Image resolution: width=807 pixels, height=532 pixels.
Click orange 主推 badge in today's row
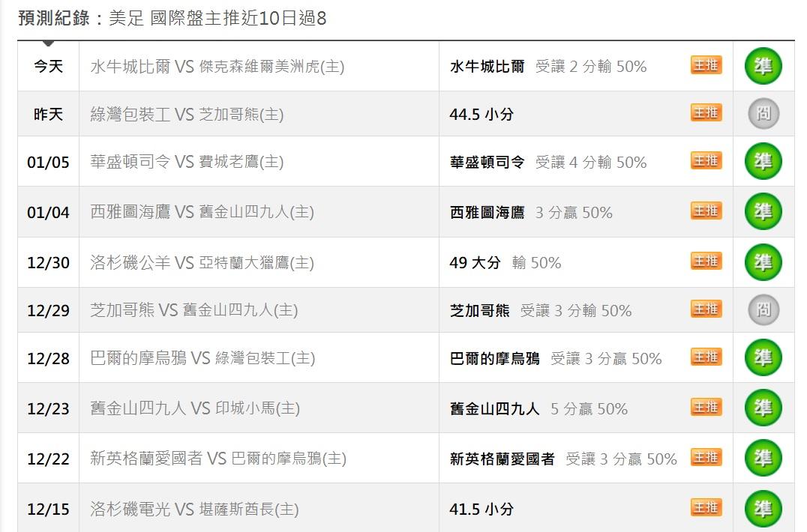click(x=706, y=65)
